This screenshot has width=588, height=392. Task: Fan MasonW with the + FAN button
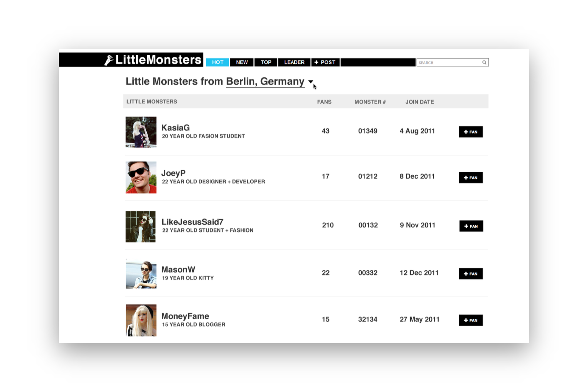[470, 274]
